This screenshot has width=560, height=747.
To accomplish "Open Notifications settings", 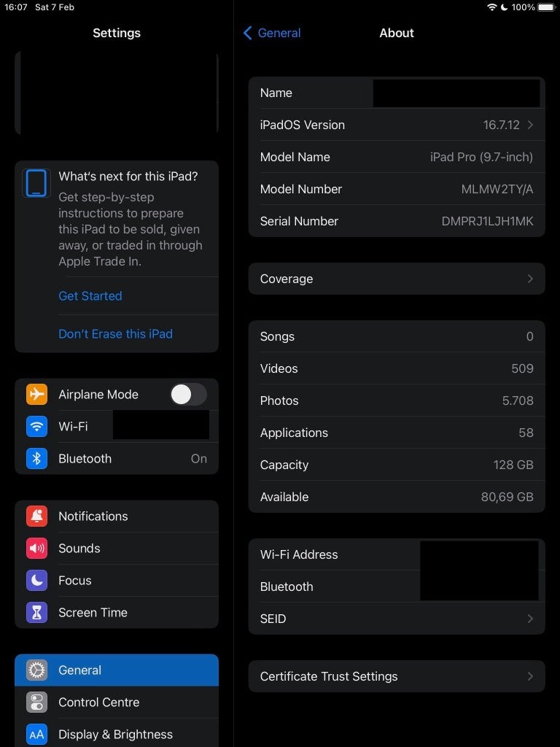I will 117,516.
